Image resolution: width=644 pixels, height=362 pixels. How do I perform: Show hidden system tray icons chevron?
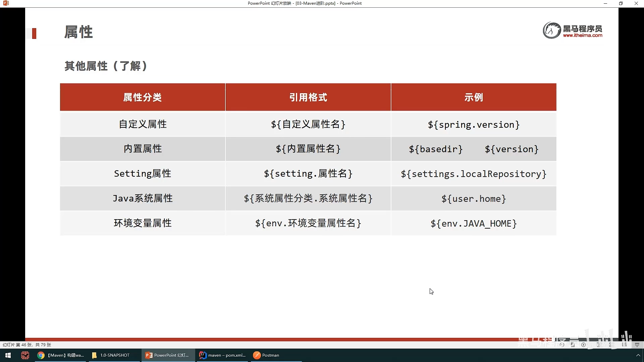point(638,355)
